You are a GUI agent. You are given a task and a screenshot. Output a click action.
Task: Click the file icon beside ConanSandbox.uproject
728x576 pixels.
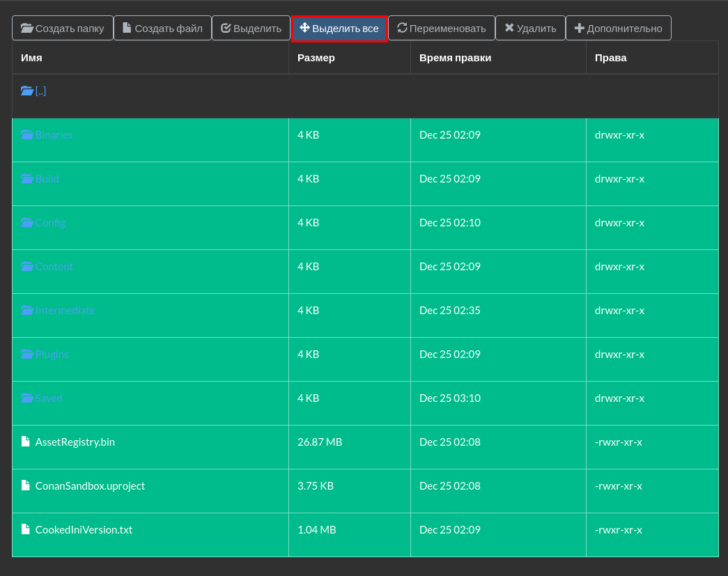point(26,485)
